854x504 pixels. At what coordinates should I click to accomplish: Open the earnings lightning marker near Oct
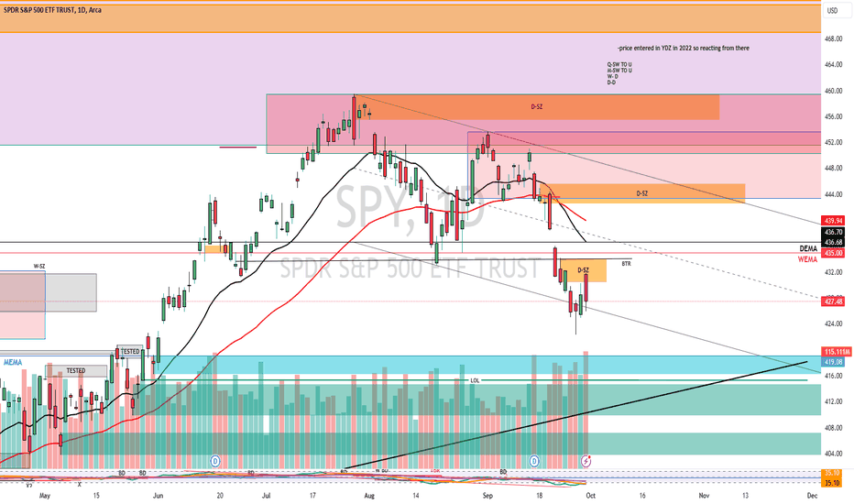(586, 461)
